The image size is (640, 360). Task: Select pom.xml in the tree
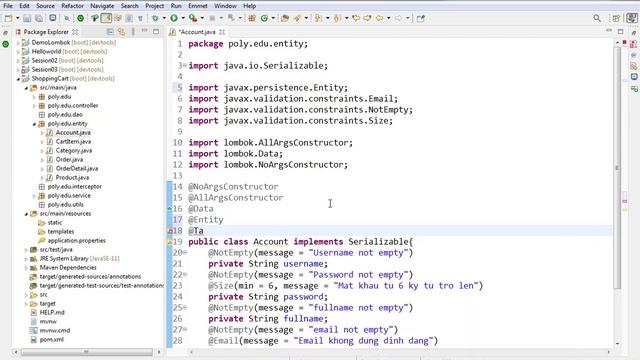(x=51, y=339)
